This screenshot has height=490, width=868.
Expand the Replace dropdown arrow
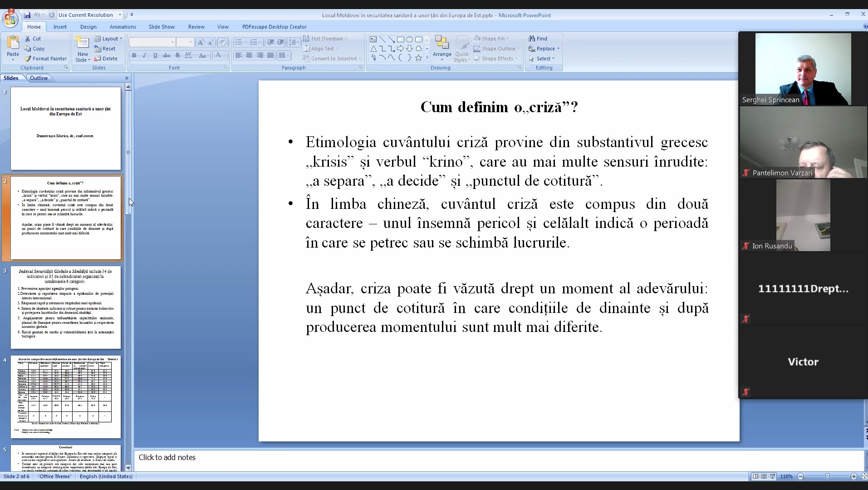click(x=558, y=49)
